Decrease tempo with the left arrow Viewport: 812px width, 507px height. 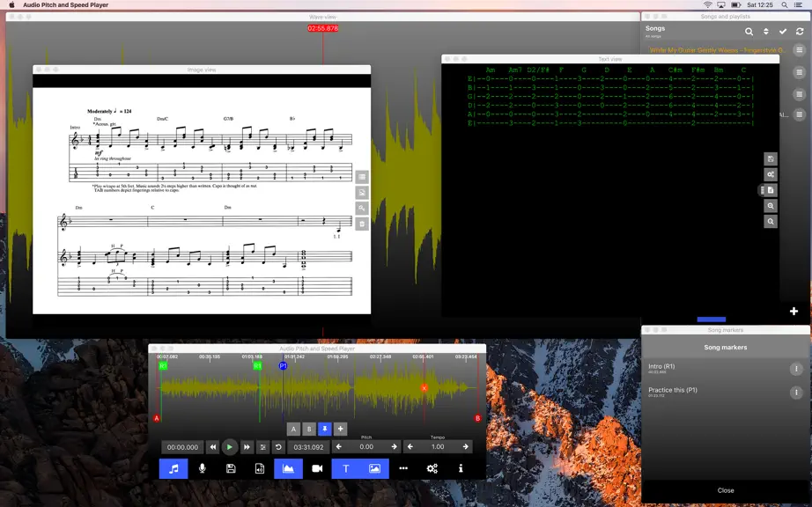410,447
